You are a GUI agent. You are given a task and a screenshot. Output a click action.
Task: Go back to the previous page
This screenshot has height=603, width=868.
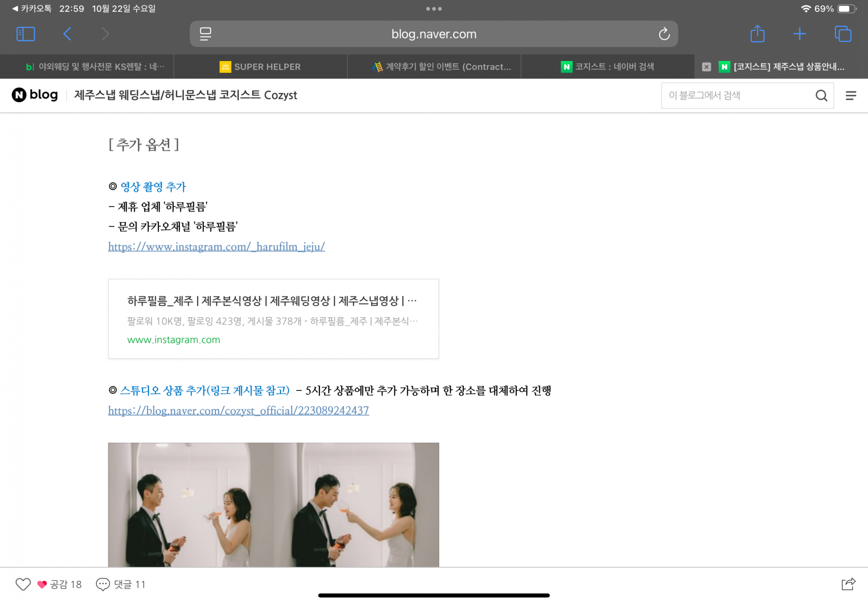[67, 34]
